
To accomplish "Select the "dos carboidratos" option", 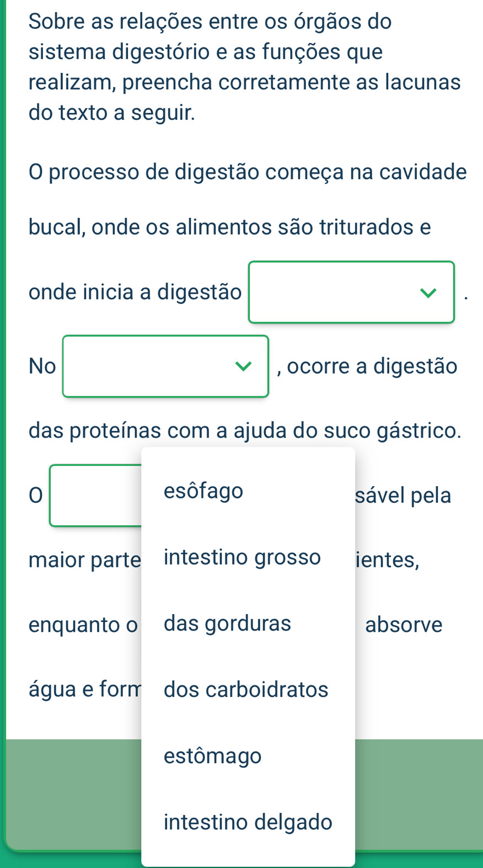I will (246, 689).
